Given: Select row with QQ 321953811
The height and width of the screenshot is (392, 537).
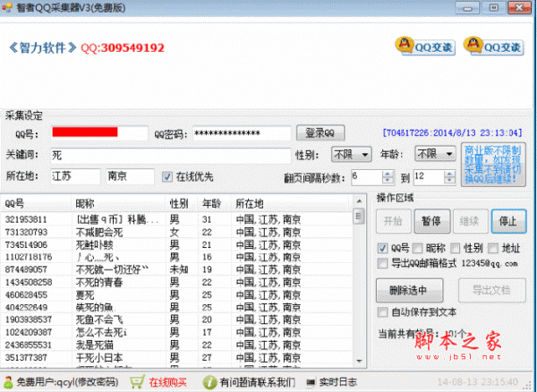Looking at the screenshot, I should (x=176, y=219).
